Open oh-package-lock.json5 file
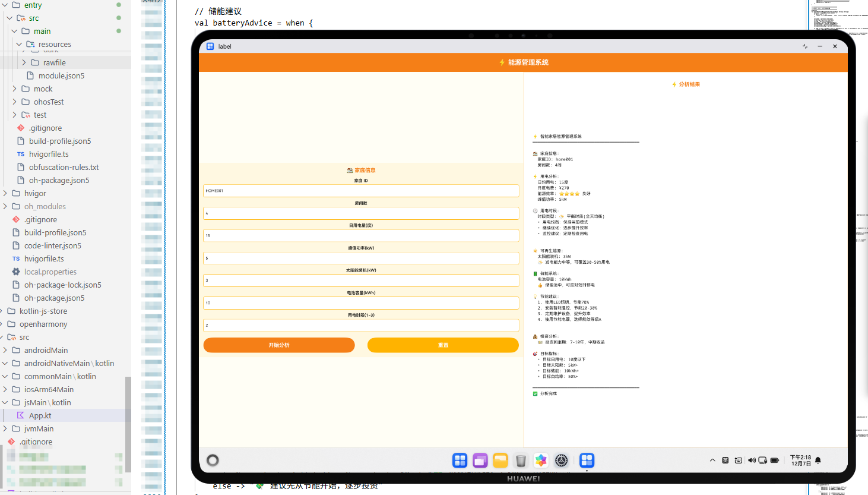 pos(62,285)
